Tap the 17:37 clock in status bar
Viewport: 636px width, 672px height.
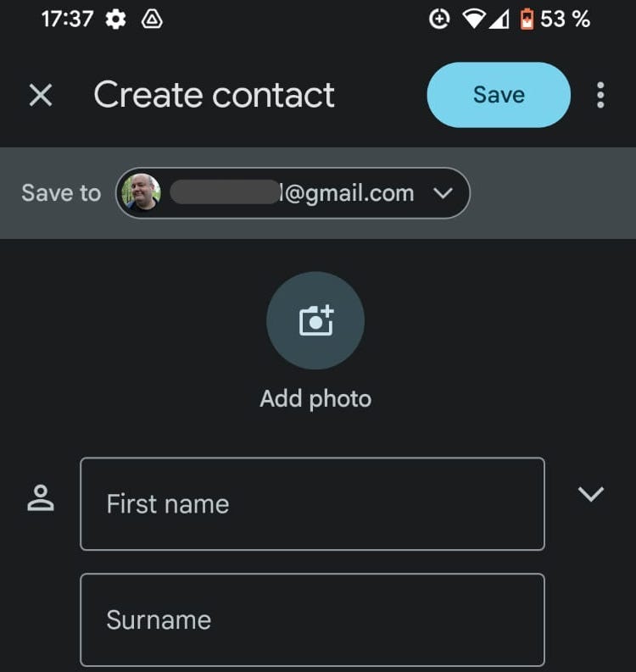click(x=66, y=19)
